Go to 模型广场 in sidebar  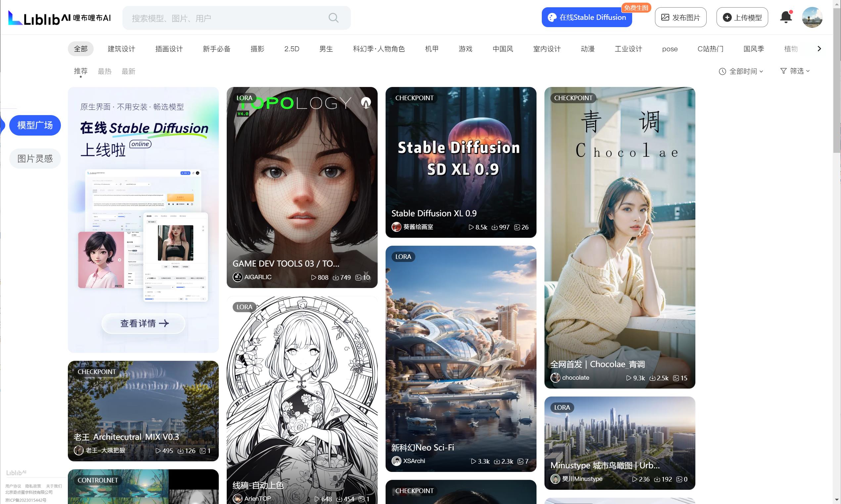35,125
